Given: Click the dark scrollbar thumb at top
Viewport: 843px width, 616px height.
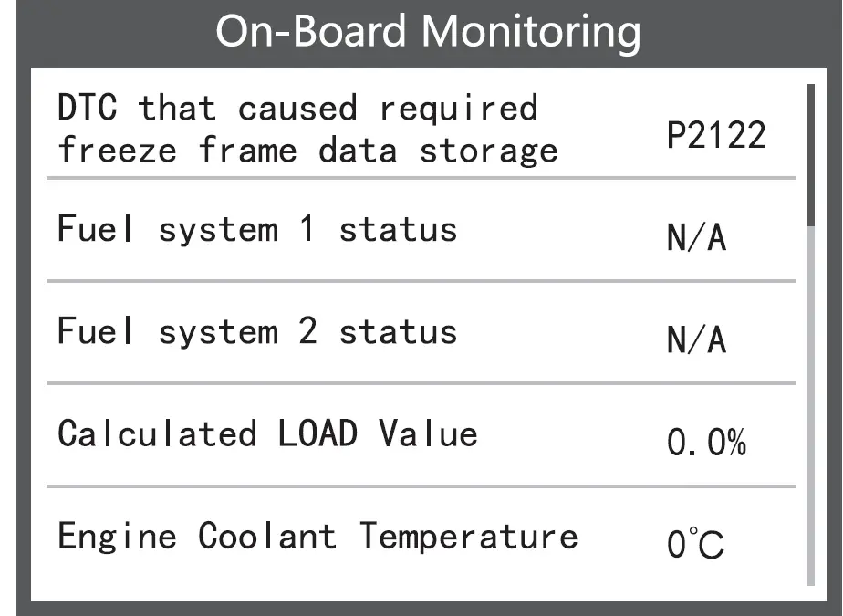Looking at the screenshot, I should coord(810,153).
